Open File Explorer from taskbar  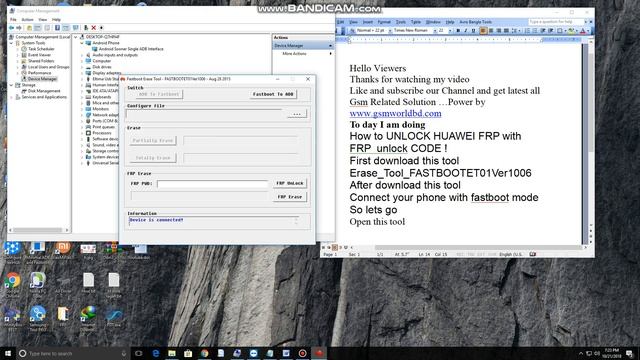(x=172, y=353)
